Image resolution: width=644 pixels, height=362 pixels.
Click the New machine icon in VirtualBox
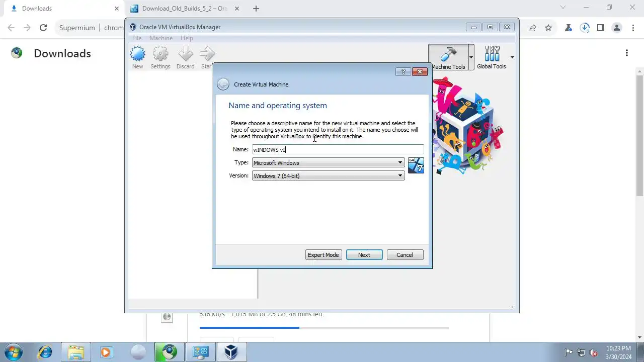(137, 57)
